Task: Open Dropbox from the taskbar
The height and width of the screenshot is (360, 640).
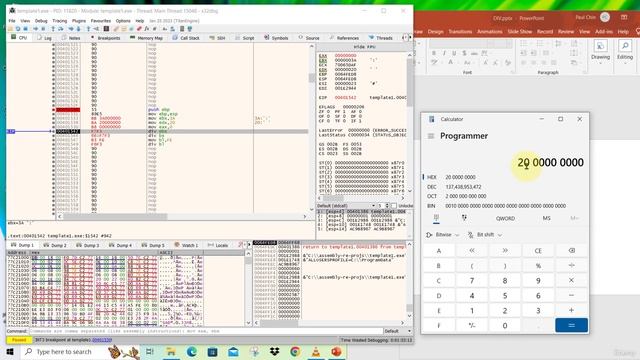Action: coord(274,351)
